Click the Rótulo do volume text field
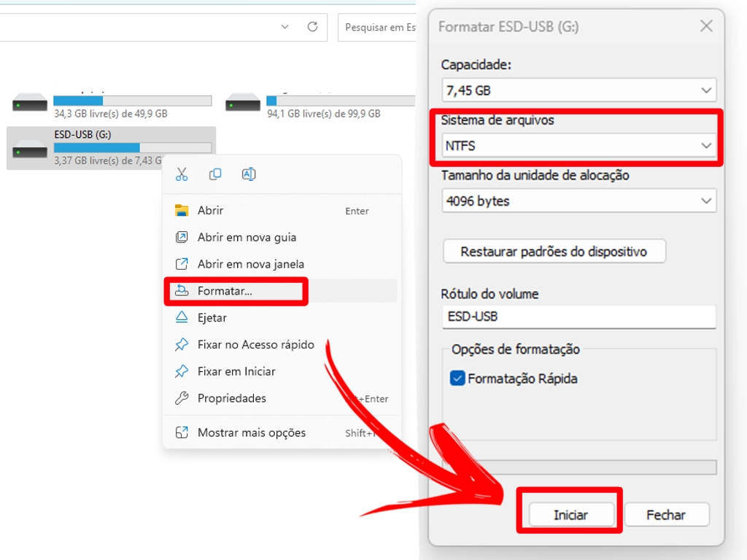Image resolution: width=747 pixels, height=560 pixels. (x=578, y=316)
